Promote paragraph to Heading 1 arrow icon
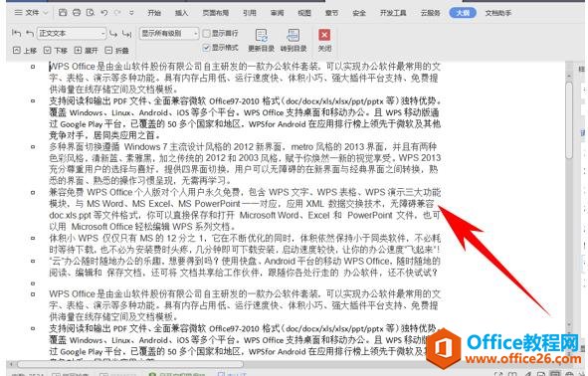This screenshot has height=376, width=588. pyautogui.click(x=16, y=34)
